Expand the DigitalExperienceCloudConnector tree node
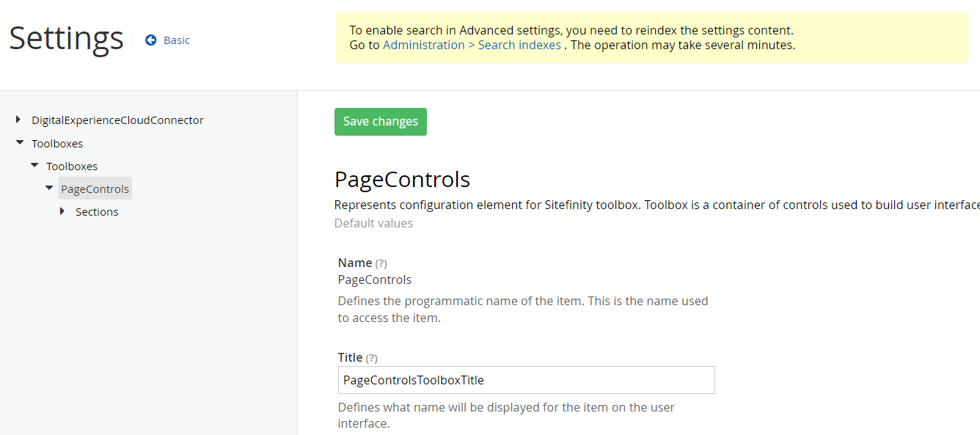This screenshot has height=435, width=980. pos(18,120)
